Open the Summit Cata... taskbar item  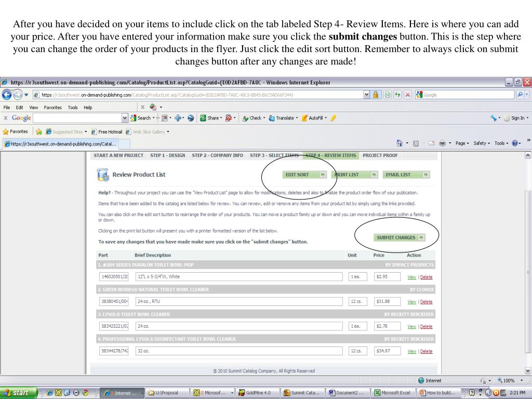[303, 393]
